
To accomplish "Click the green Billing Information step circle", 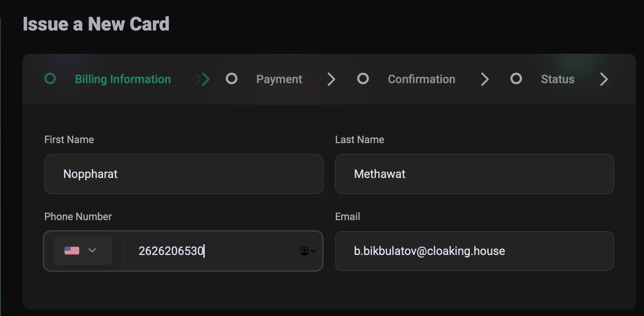I will pos(50,79).
